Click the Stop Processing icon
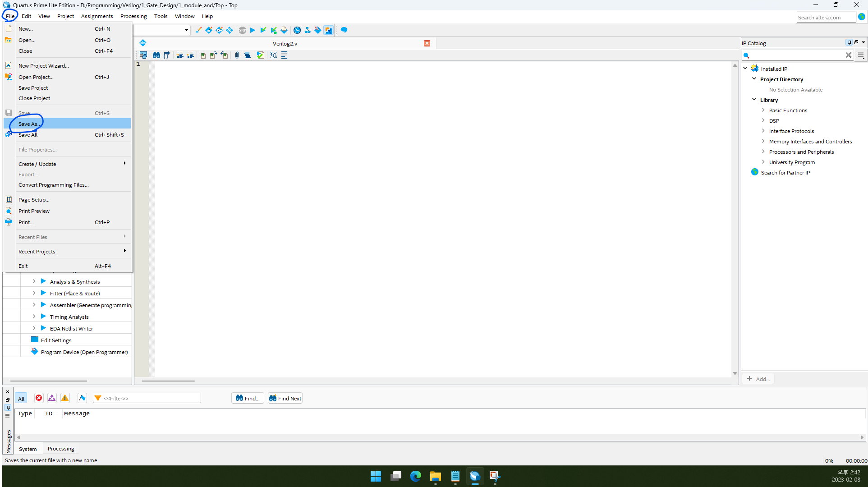The image size is (868, 487). click(243, 30)
